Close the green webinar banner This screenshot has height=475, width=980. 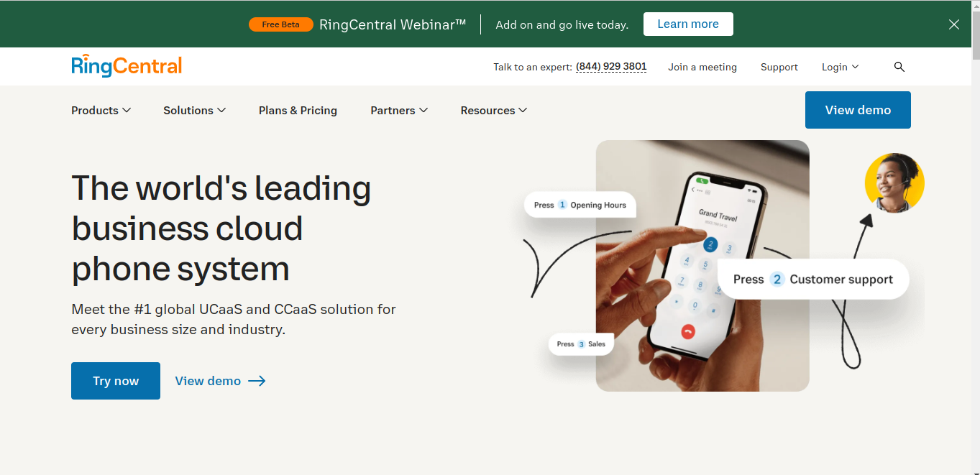click(x=954, y=24)
